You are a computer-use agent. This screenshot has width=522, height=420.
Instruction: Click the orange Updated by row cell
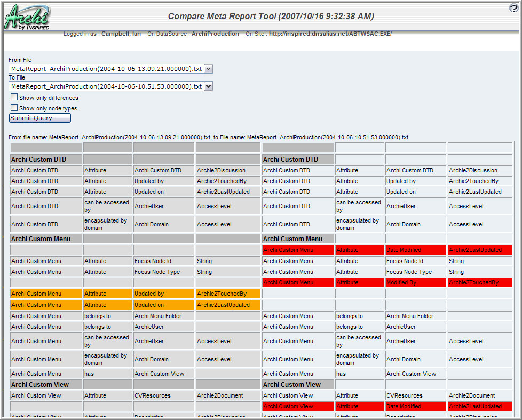(163, 293)
